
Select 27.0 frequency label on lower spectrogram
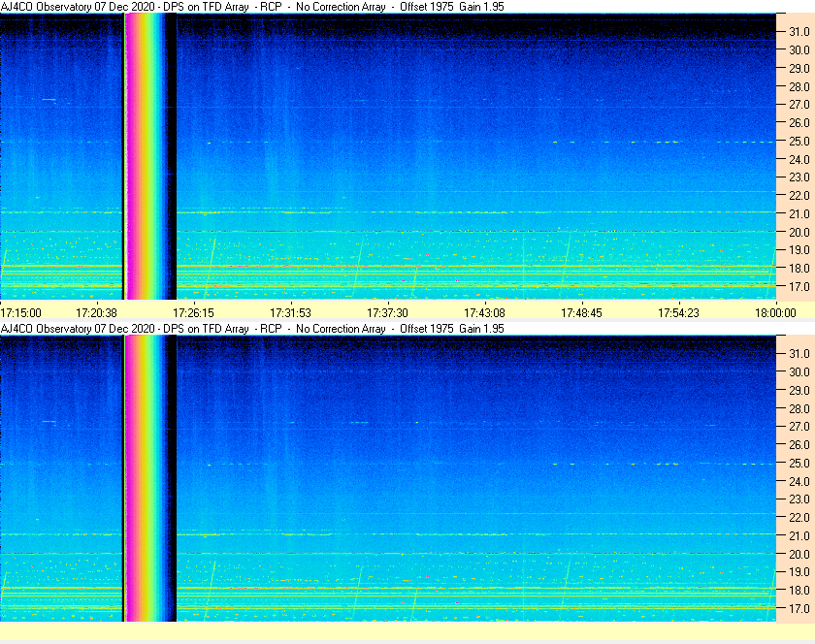(799, 426)
